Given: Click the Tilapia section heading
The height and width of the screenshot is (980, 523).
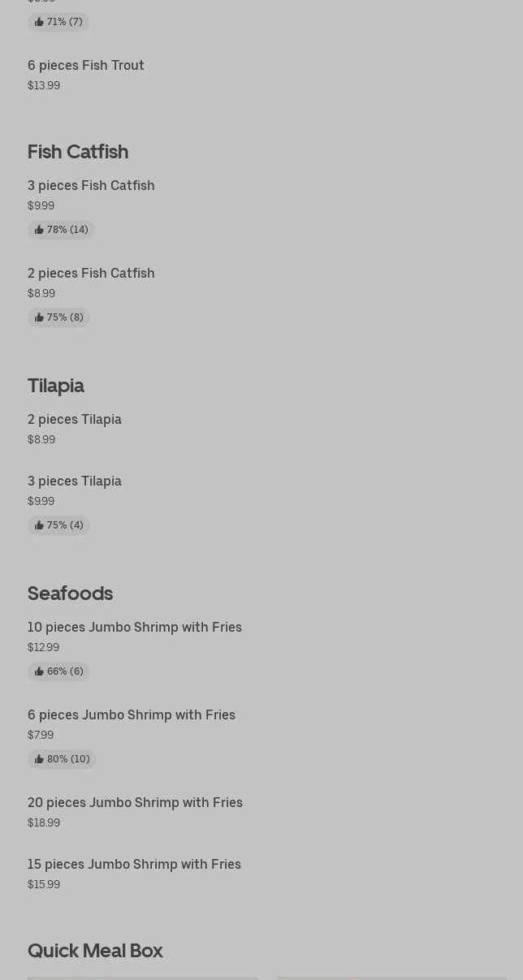Looking at the screenshot, I should [x=56, y=386].
